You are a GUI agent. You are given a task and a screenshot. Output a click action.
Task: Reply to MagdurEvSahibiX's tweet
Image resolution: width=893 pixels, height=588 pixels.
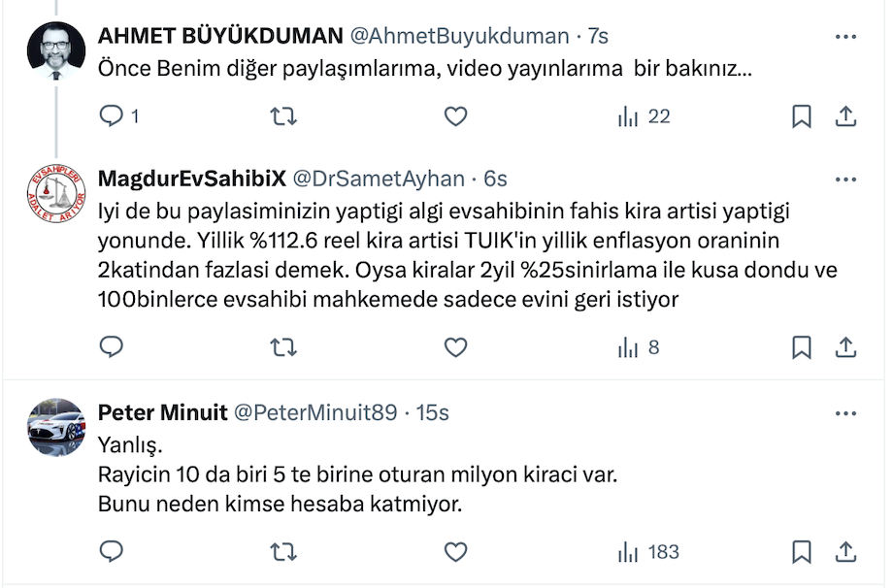coord(113,346)
